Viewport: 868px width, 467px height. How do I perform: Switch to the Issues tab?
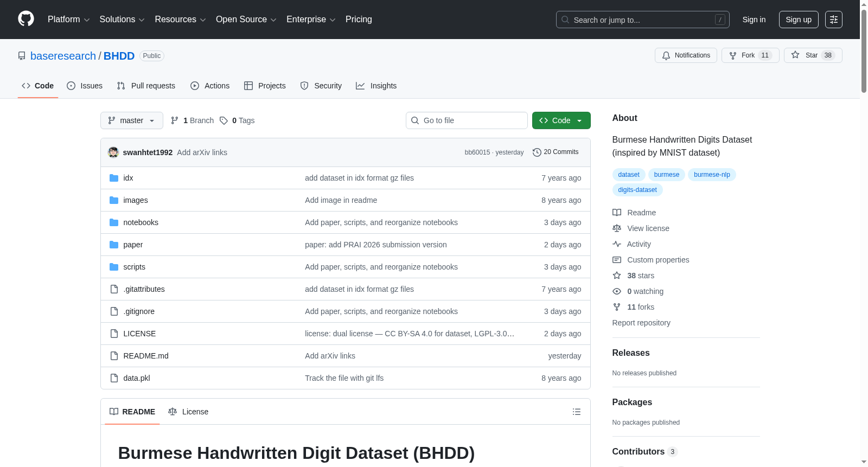85,86
